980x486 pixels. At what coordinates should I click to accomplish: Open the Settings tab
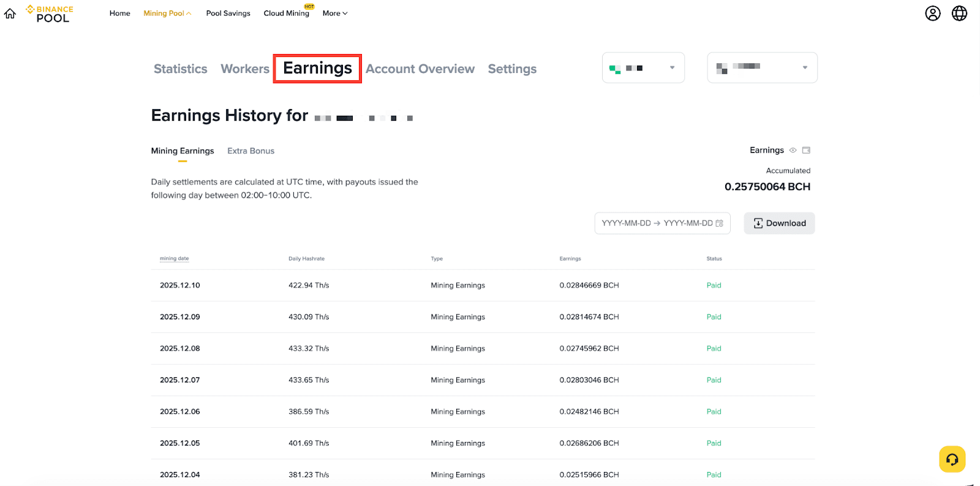click(x=512, y=69)
